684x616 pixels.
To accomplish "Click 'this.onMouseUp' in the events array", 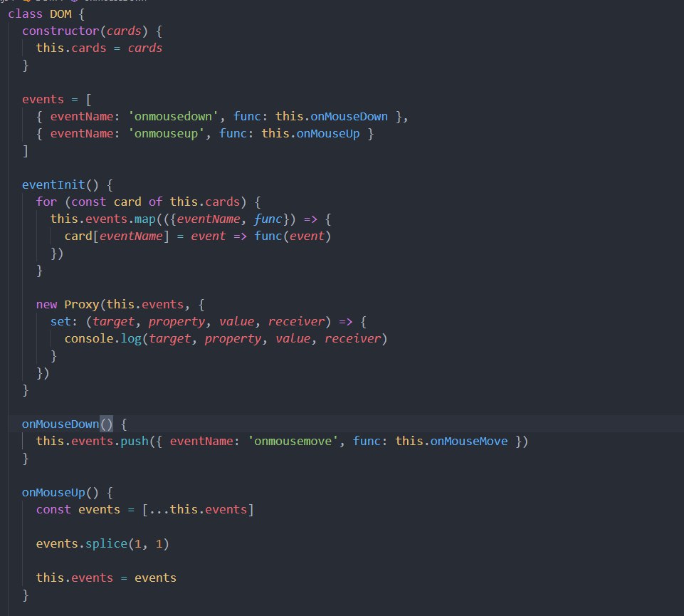I will click(310, 134).
